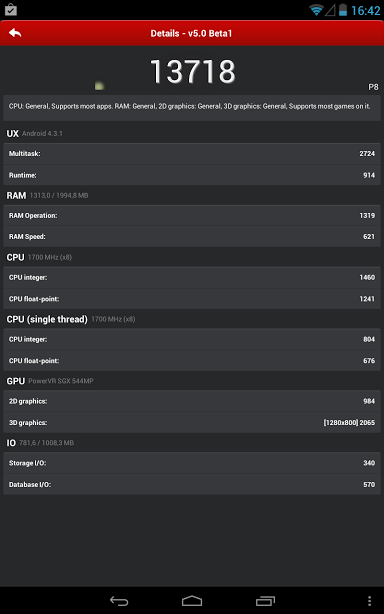Image resolution: width=384 pixels, height=614 pixels.
Task: Select the Storage I/O score row
Action: pyautogui.click(x=192, y=463)
